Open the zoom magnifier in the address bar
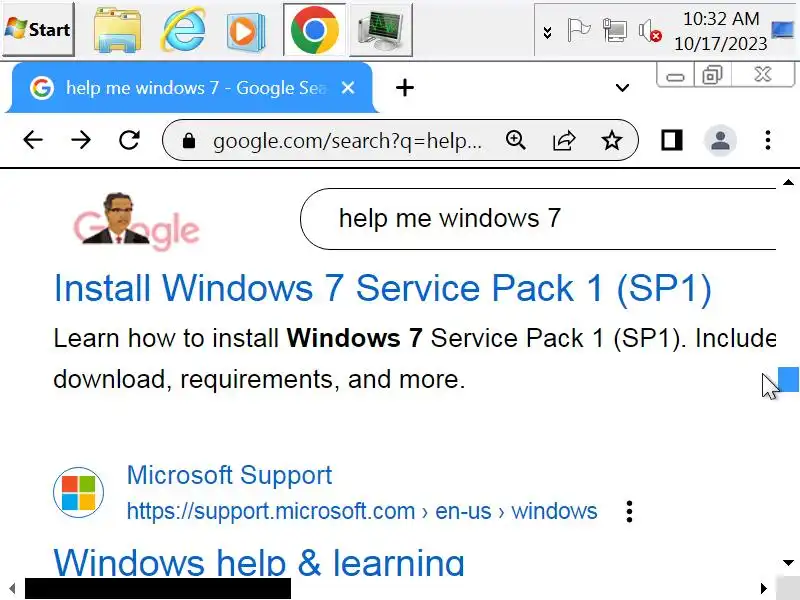Viewport: 800px width, 600px height. [x=516, y=140]
